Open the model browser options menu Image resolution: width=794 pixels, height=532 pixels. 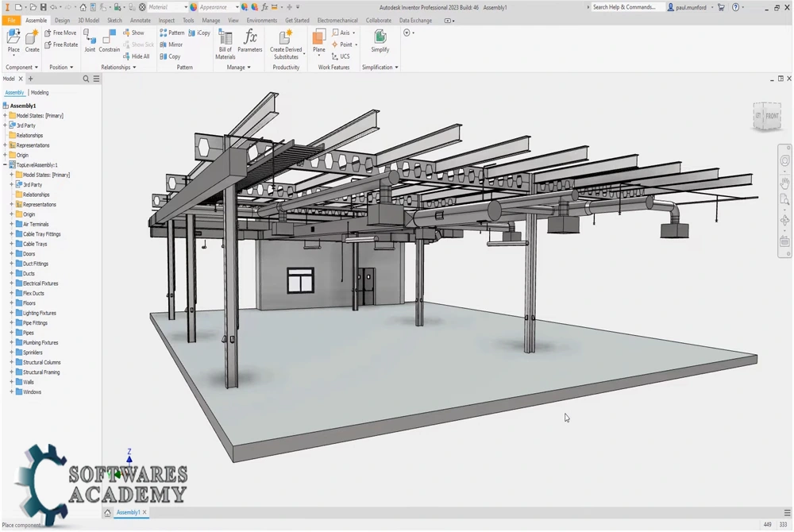[x=96, y=79]
